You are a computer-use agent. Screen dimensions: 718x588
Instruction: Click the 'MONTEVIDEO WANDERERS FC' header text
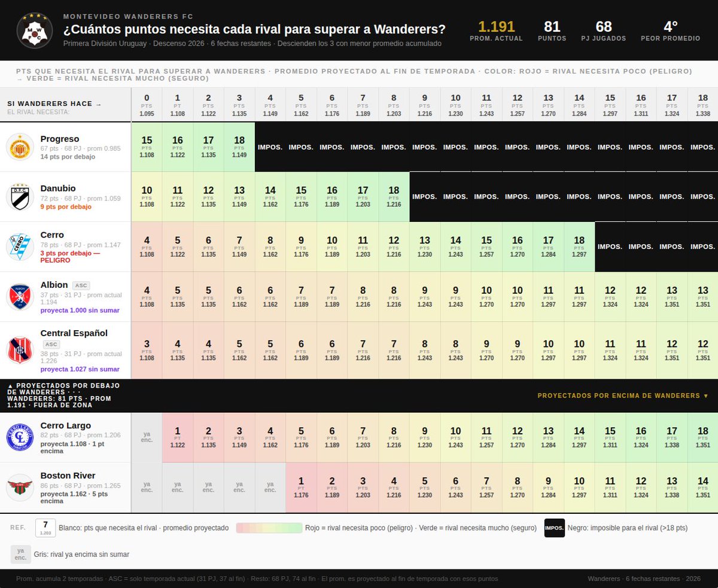(128, 16)
